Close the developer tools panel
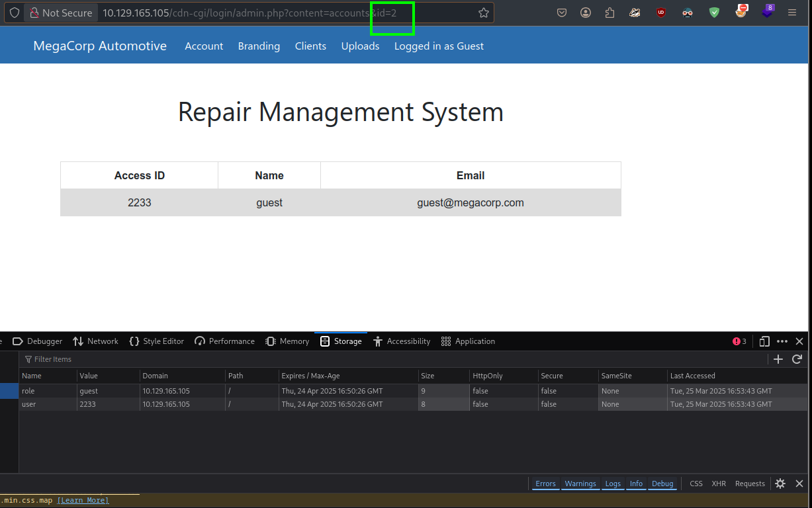 [x=799, y=341]
